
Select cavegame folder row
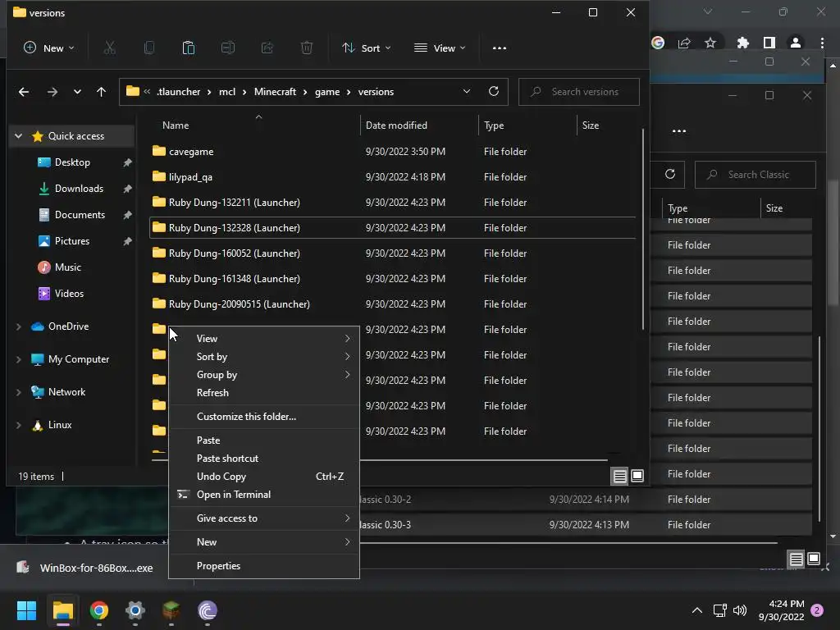pos(393,152)
